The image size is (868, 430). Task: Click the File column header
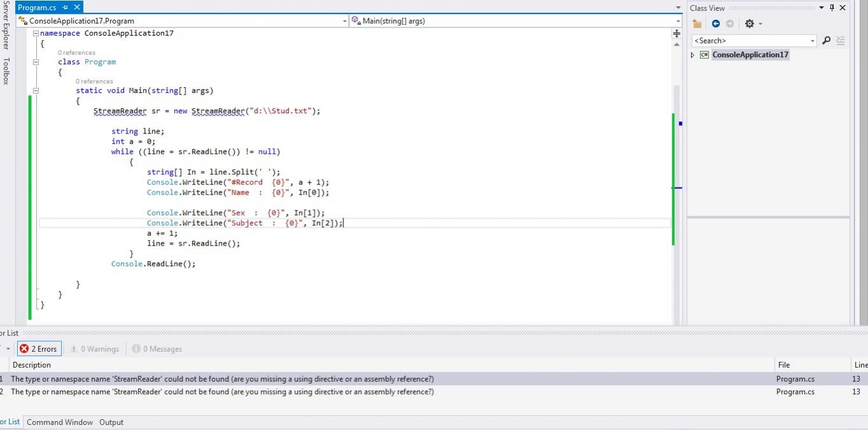coord(783,365)
